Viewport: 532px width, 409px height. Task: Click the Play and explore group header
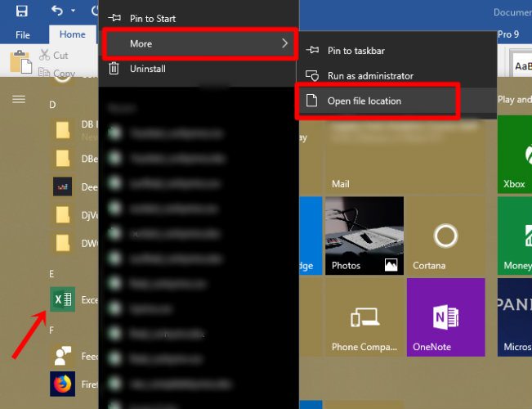[514, 99]
